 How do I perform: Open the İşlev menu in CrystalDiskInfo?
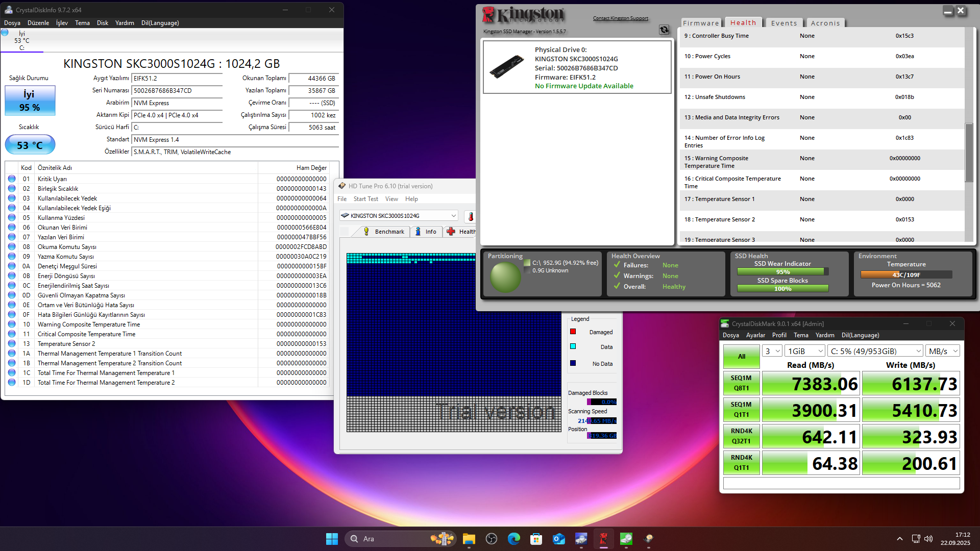[x=62, y=23]
